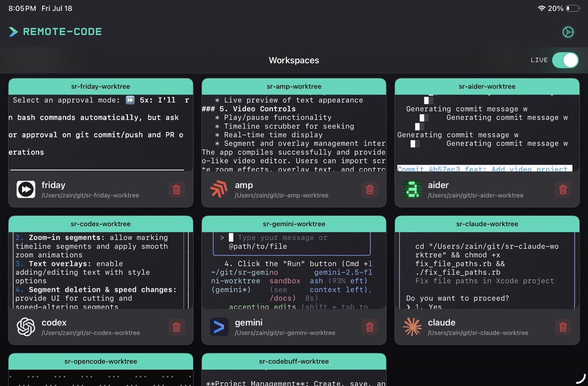Click the /Users/zain/git/sr-claude-worktree path

click(478, 333)
